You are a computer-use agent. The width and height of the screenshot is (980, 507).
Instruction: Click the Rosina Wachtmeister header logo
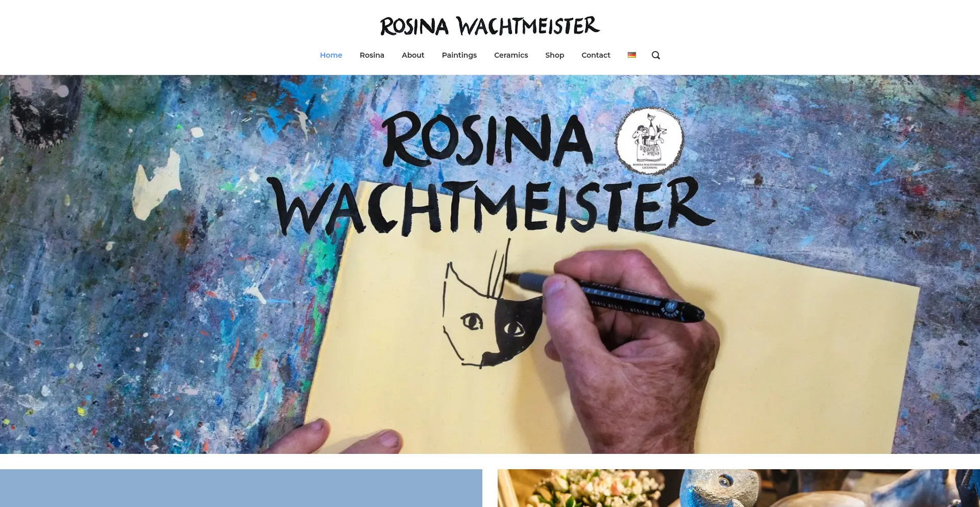pos(490,26)
